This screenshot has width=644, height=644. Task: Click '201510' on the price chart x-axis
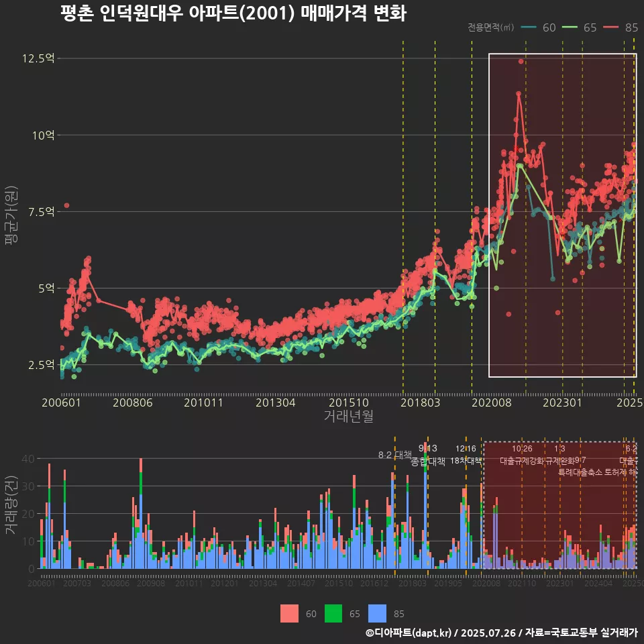(349, 402)
